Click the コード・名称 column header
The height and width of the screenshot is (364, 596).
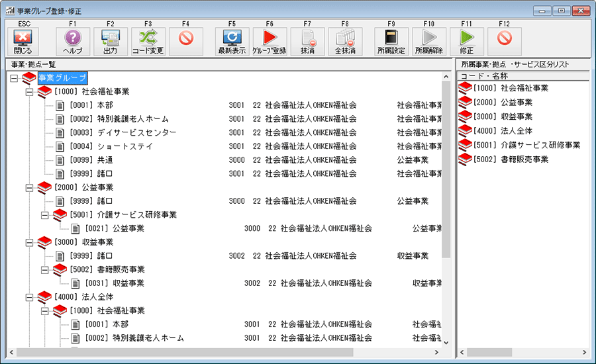tap(522, 76)
